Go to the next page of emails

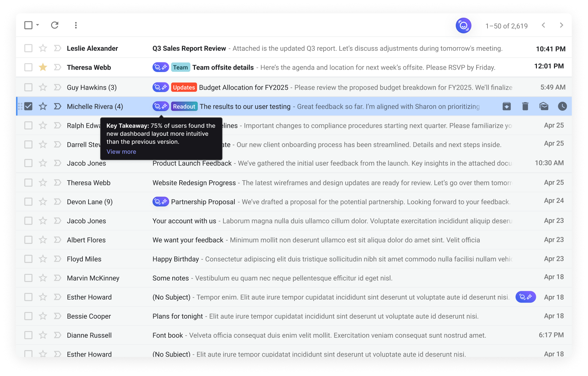click(x=562, y=25)
